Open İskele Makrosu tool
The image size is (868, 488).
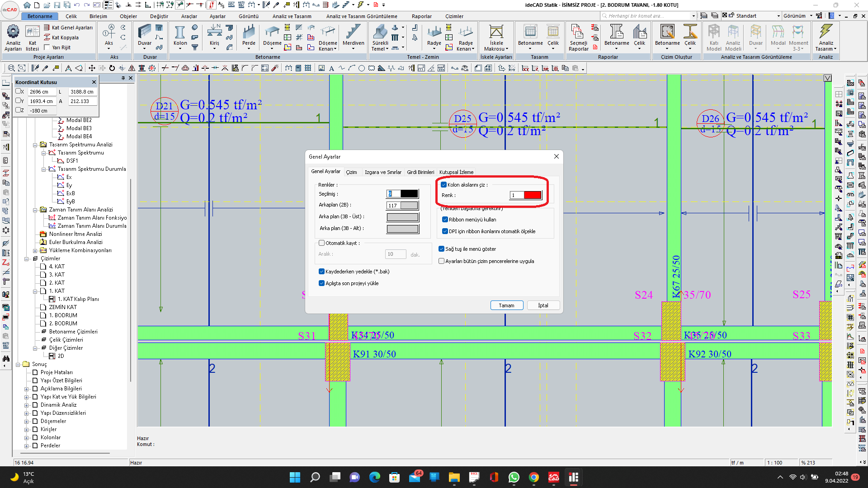pyautogui.click(x=496, y=38)
